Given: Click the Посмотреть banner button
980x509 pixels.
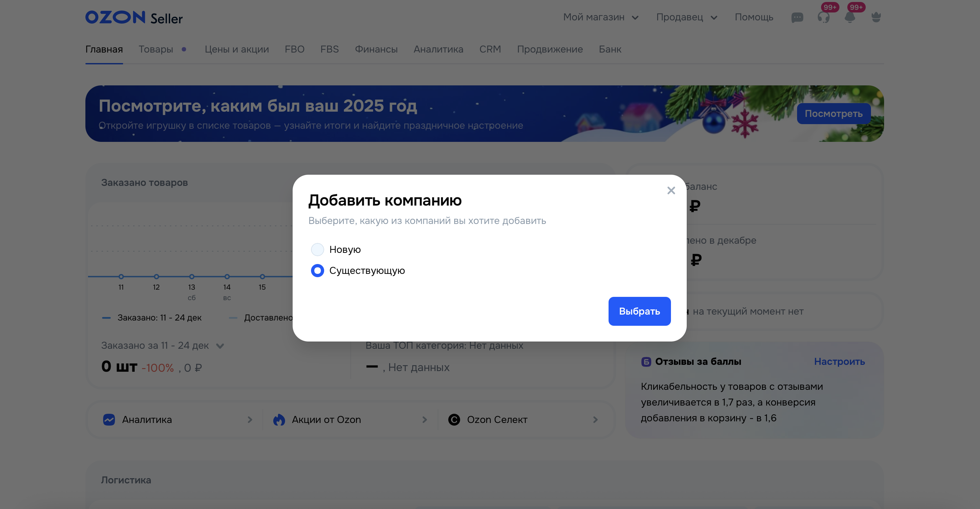Looking at the screenshot, I should (x=834, y=114).
